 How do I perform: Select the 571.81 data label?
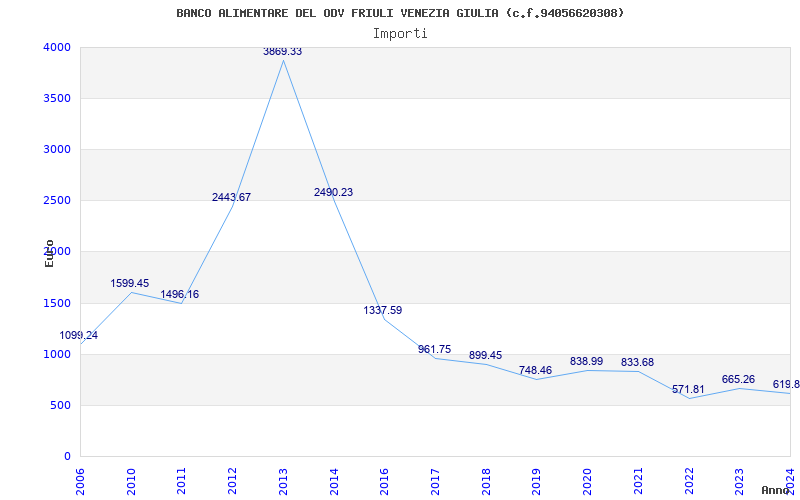tap(688, 390)
